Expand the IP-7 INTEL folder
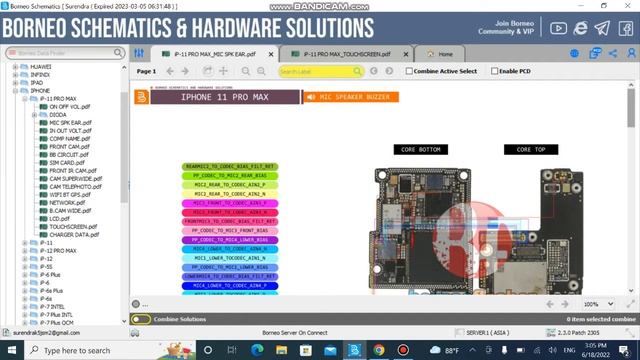Screen dimensions: 640x360 tap(25, 307)
